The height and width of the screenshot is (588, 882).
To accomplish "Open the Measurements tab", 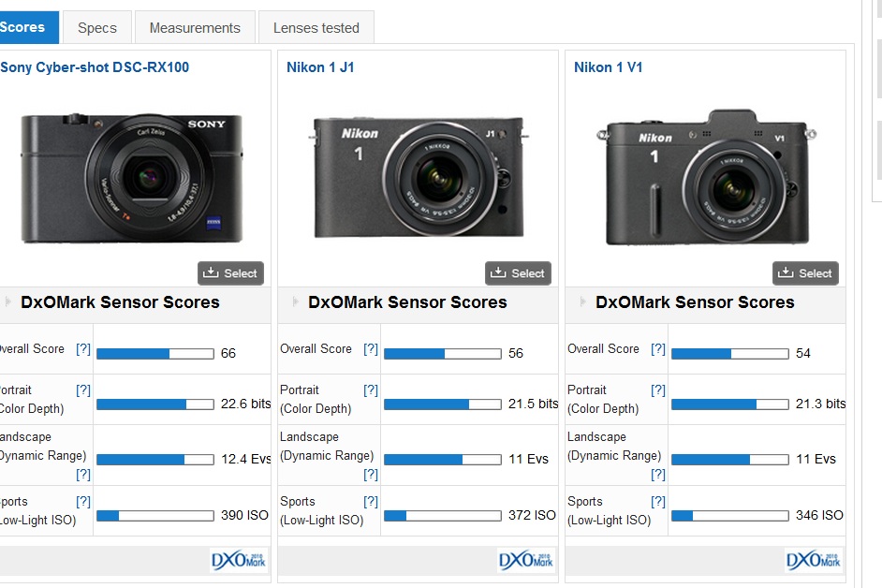I will point(195,27).
